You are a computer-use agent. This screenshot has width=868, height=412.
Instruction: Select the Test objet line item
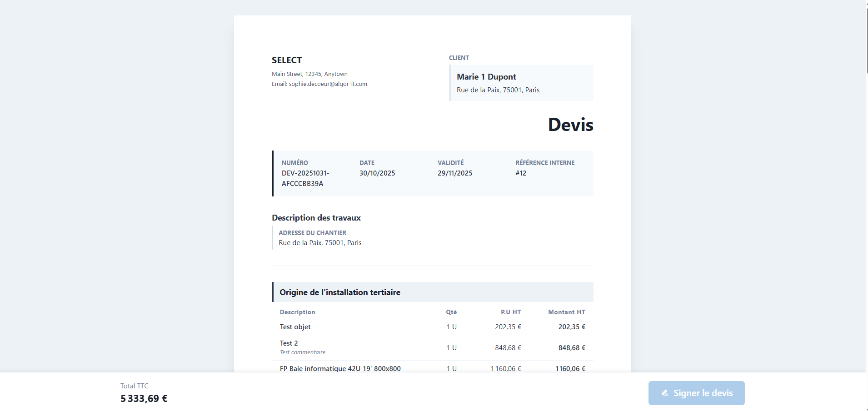click(295, 327)
